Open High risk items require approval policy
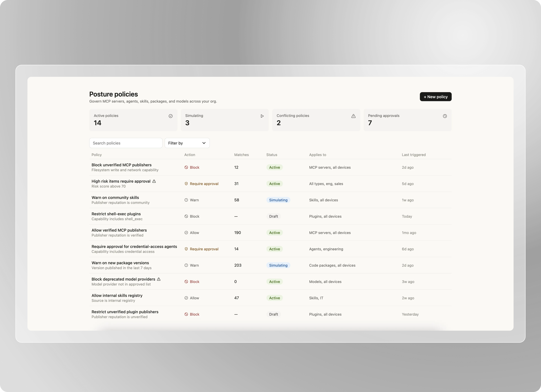541x392 pixels. coord(121,181)
